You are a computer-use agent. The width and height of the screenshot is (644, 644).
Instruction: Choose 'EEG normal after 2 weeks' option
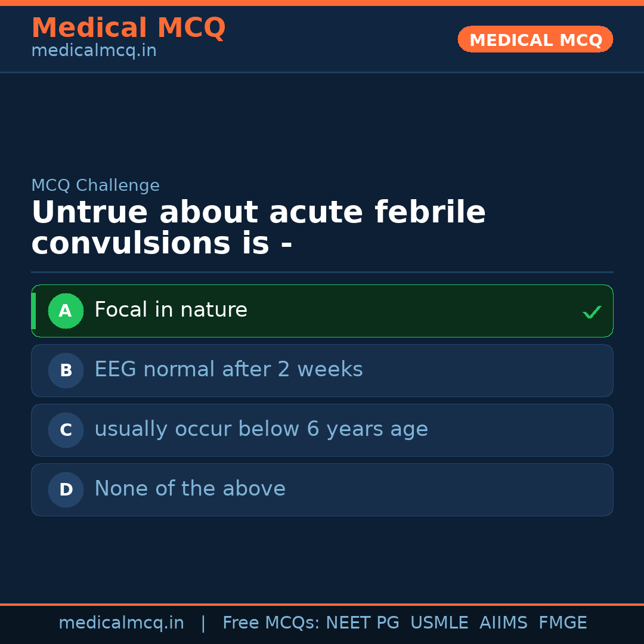click(228, 370)
